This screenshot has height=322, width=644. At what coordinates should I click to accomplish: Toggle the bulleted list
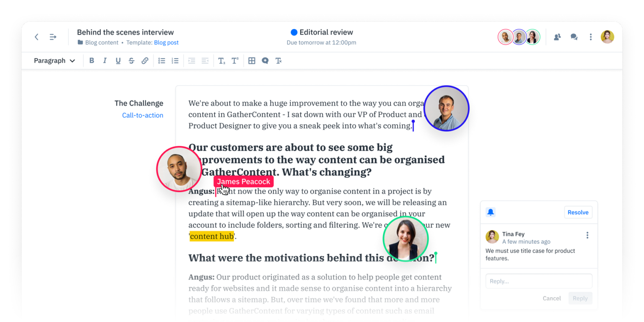click(161, 60)
